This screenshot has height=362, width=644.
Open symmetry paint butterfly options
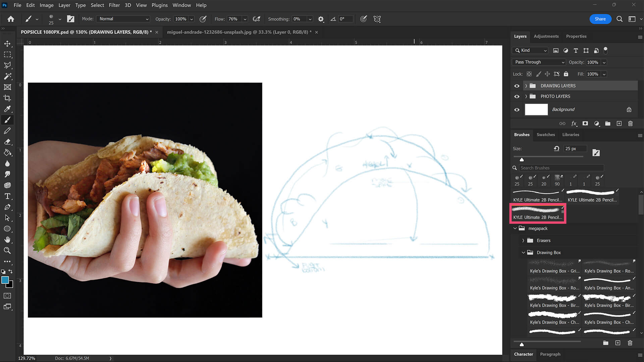[x=377, y=19]
